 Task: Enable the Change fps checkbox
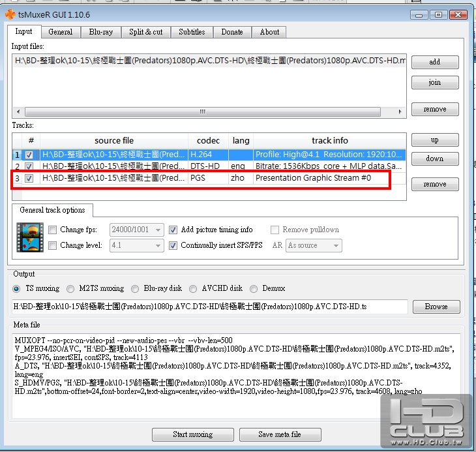(x=53, y=230)
